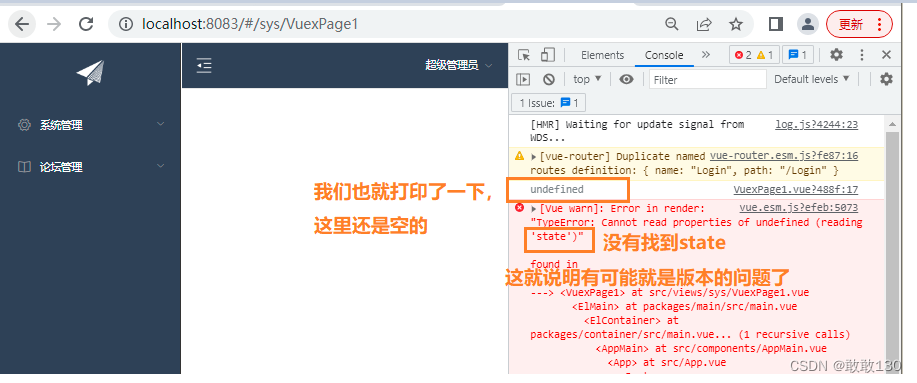Click the yellow warning icon in console
This screenshot has width=917, height=383.
(519, 156)
